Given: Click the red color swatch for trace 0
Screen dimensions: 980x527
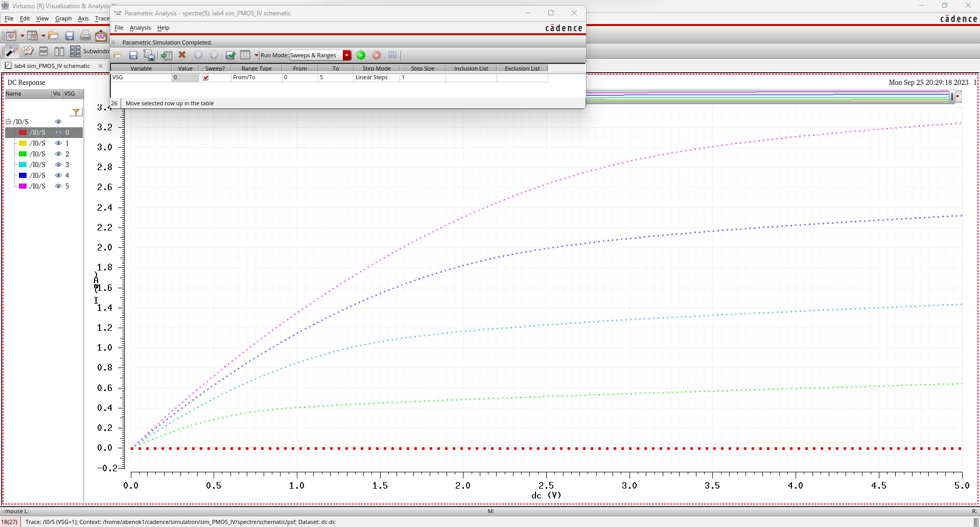Looking at the screenshot, I should pyautogui.click(x=22, y=132).
